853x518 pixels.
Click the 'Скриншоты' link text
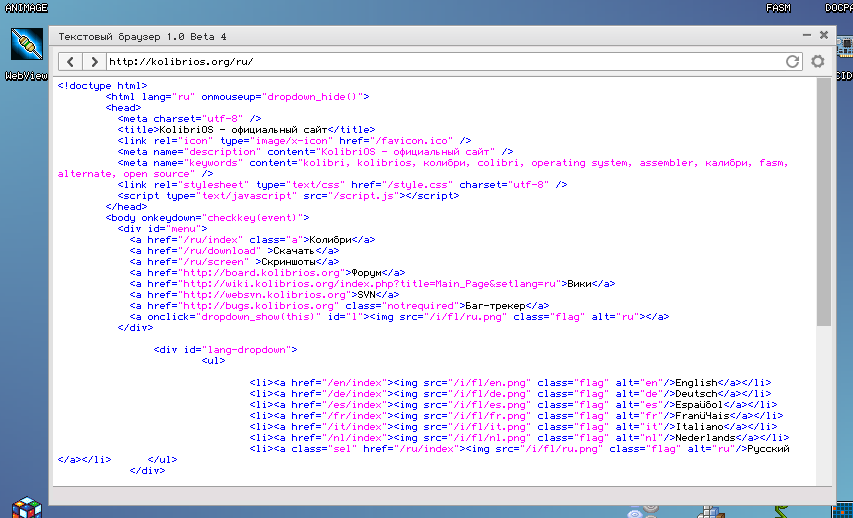(288, 262)
